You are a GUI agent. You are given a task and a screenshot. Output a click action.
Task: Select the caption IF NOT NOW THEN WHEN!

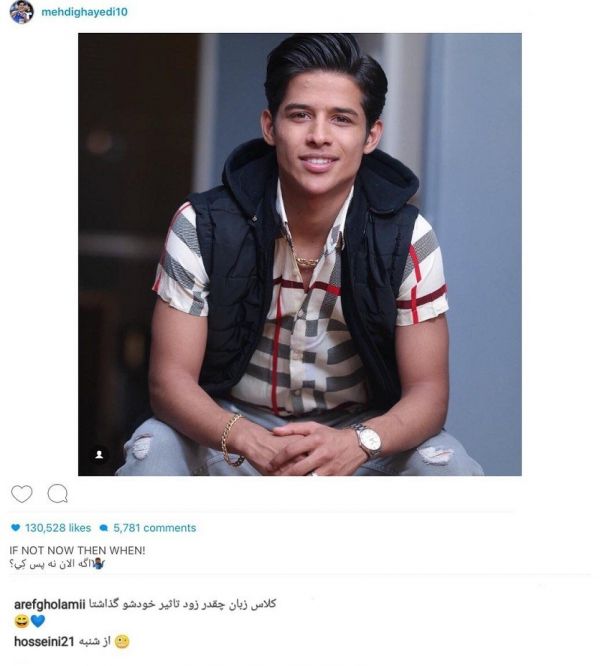coord(77,550)
